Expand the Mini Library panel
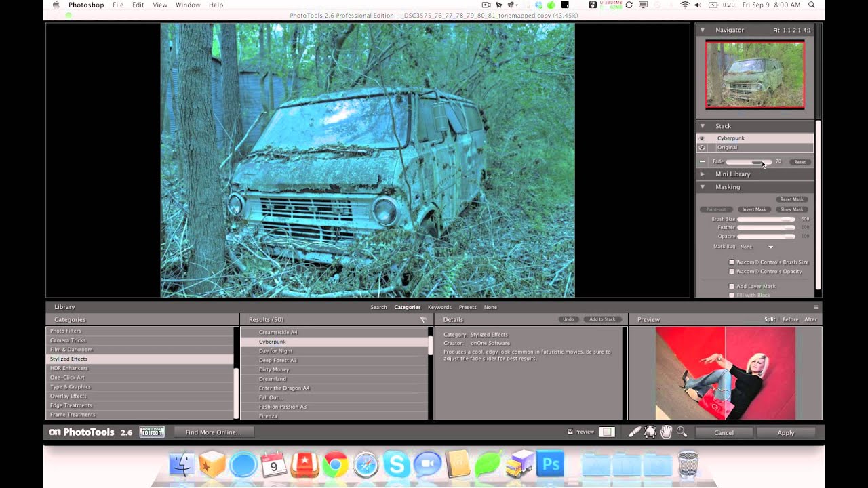Image resolution: width=868 pixels, height=488 pixels. (703, 174)
